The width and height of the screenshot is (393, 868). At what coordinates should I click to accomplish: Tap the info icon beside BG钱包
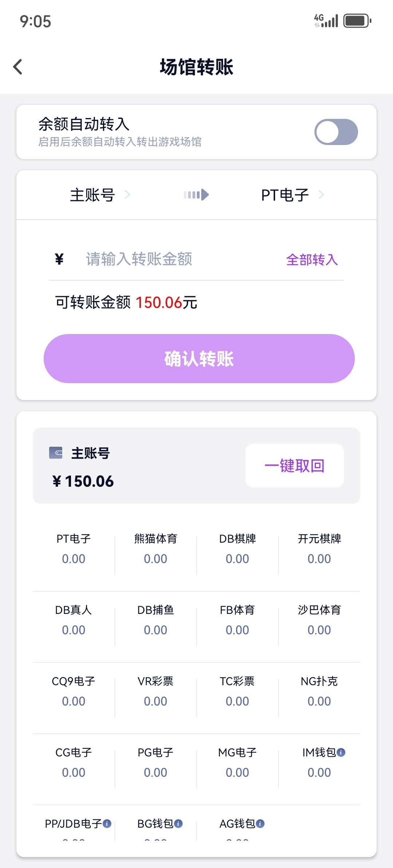pos(178,823)
